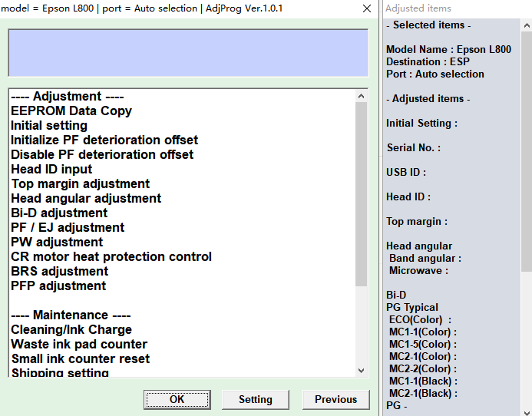The height and width of the screenshot is (416, 532).
Task: Click the MC1-5(Color) label
Action: 423,344
